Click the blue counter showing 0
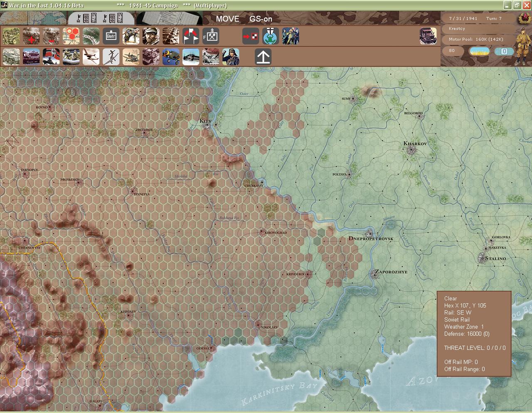This screenshot has height=413, width=532. point(504,52)
